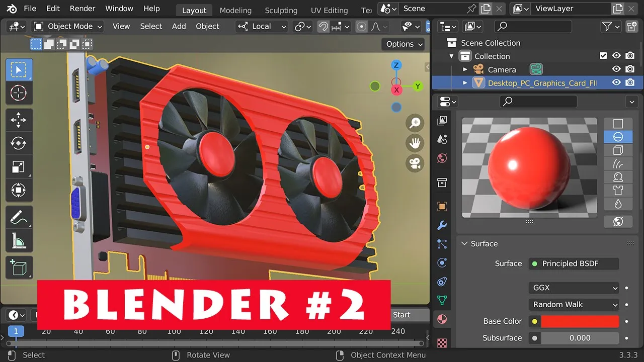Image resolution: width=644 pixels, height=362 pixels.
Task: Open the Particles properties tab icon
Action: coord(442,244)
